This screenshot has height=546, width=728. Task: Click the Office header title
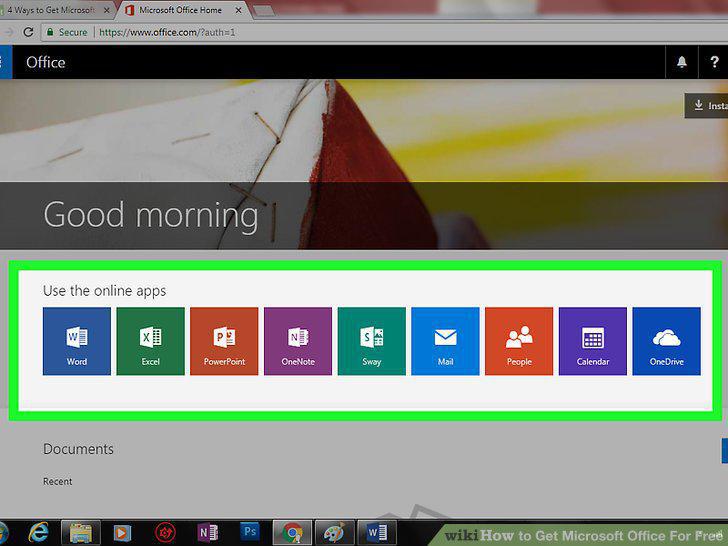pyautogui.click(x=46, y=62)
